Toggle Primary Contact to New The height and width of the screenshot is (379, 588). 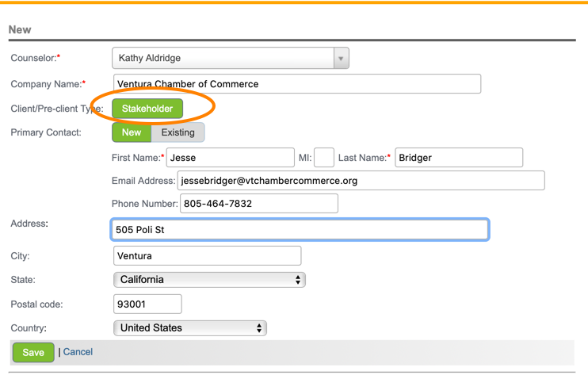[132, 132]
